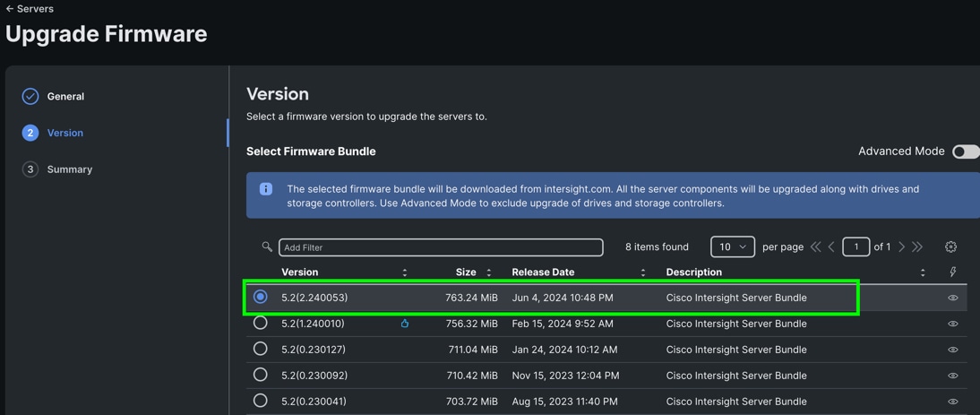This screenshot has width=980, height=415.
Task: Choose firmware version 5.2(0.230041) radio button
Action: point(261,401)
